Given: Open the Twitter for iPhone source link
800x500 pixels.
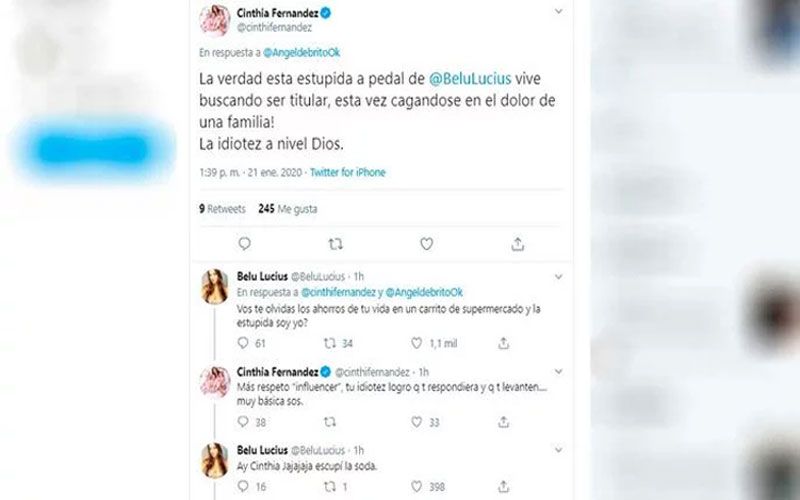Looking at the screenshot, I should pos(347,172).
